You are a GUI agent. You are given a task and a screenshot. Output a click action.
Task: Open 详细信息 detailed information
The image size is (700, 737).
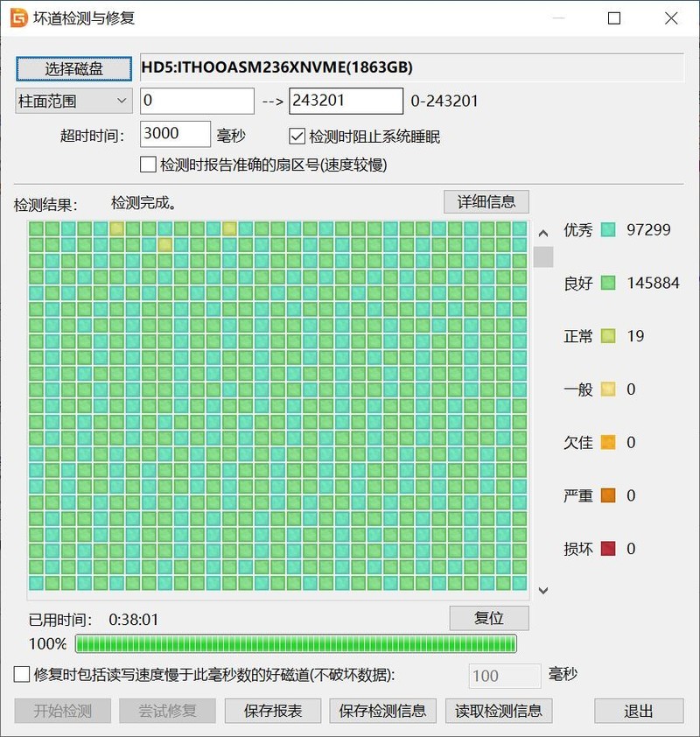(486, 201)
